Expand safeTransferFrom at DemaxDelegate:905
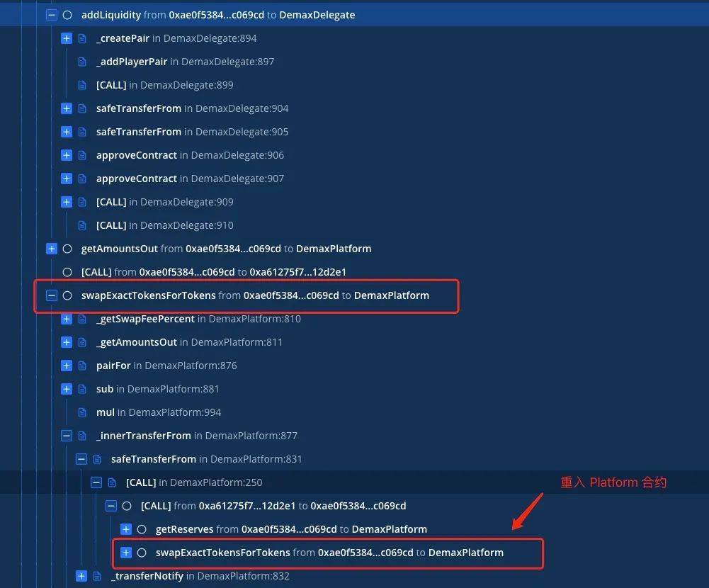 click(66, 132)
